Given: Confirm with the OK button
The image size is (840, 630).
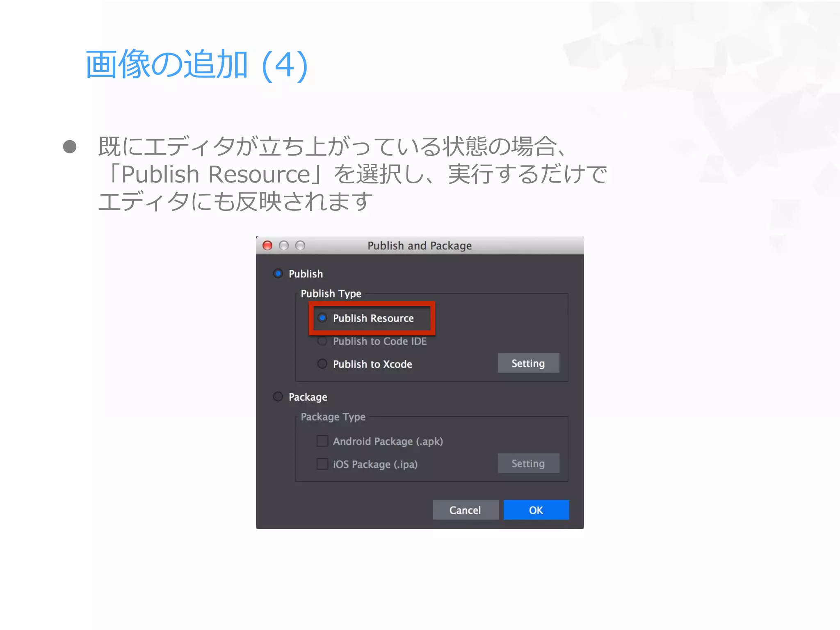Looking at the screenshot, I should coord(536,510).
